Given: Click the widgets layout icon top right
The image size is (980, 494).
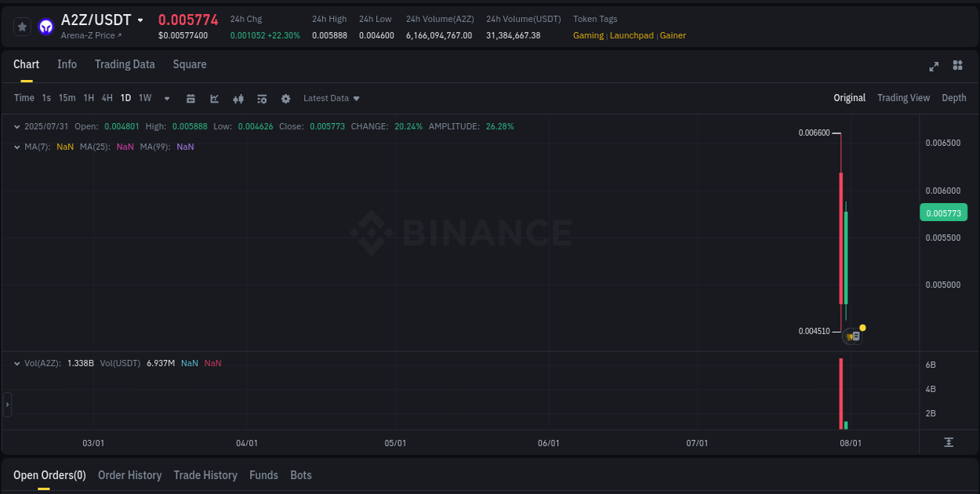Looking at the screenshot, I should (x=957, y=66).
